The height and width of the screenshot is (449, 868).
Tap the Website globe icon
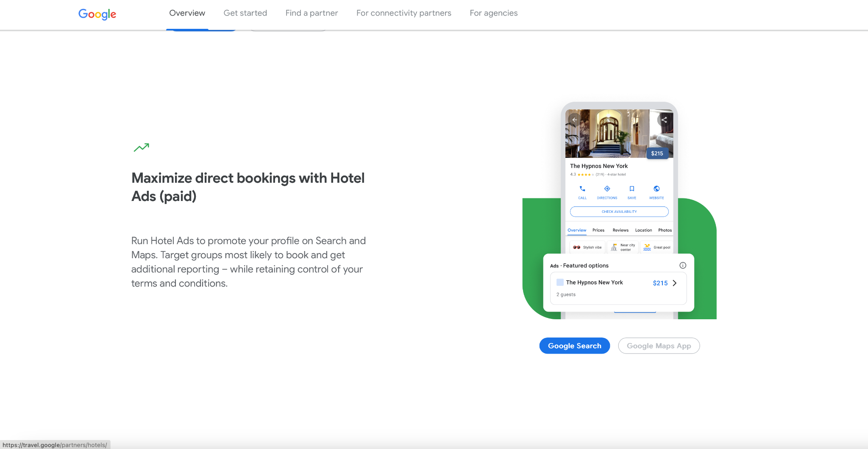click(x=657, y=189)
